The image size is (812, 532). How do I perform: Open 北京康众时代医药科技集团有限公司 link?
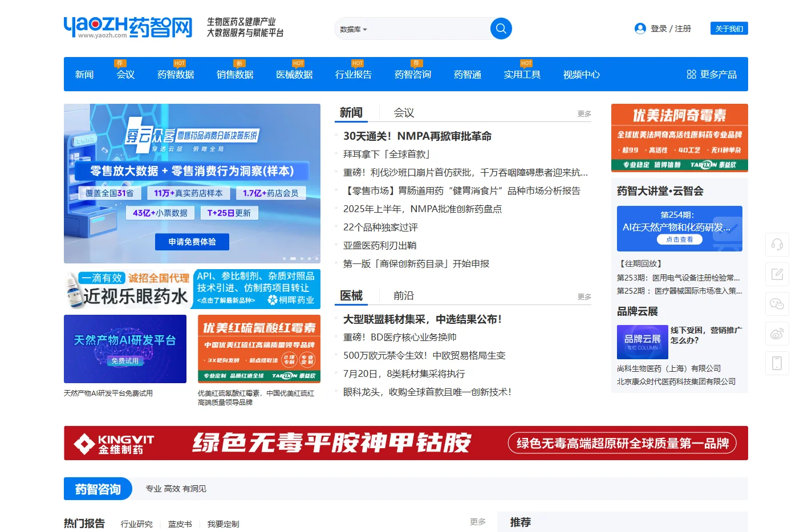pyautogui.click(x=676, y=382)
